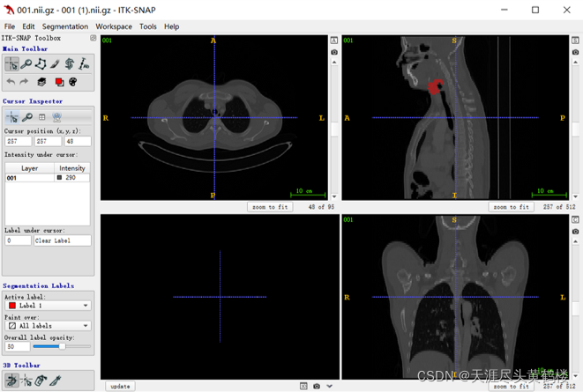The image size is (583, 392).
Task: Click the Undo arrow
Action: [11, 82]
